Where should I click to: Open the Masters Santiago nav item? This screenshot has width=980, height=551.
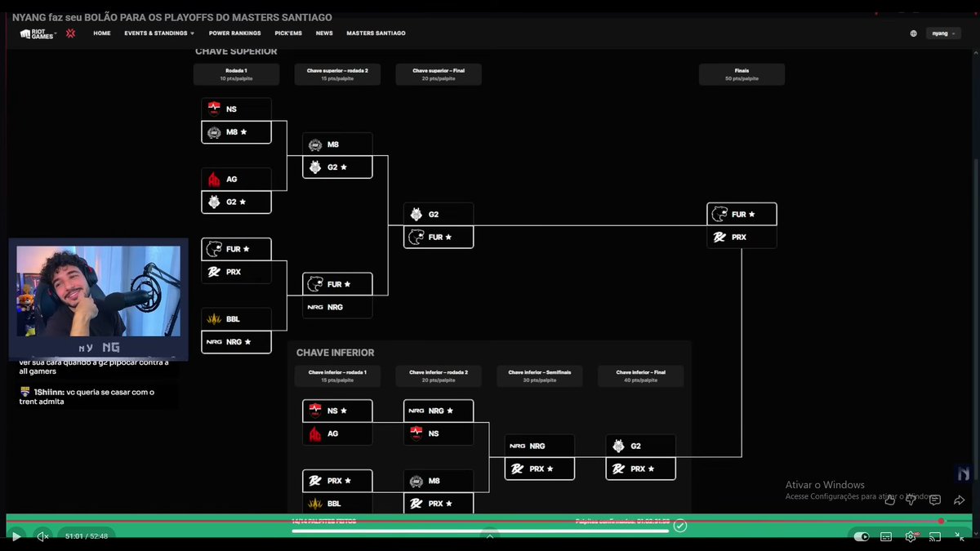click(x=376, y=33)
